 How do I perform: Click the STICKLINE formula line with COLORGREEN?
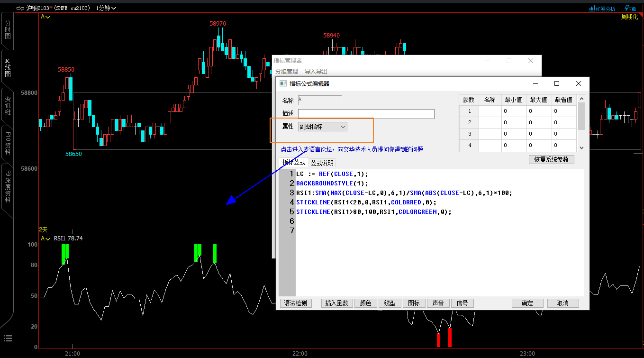click(x=373, y=211)
